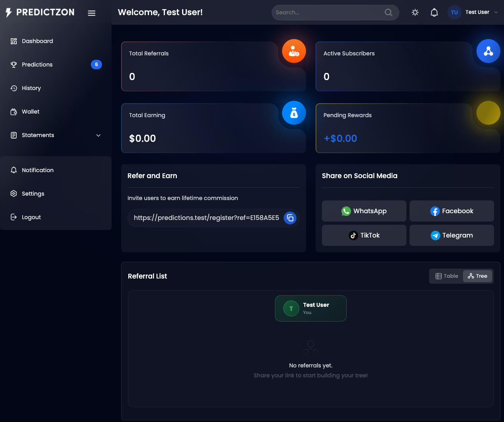The height and width of the screenshot is (422, 504).
Task: Expand the Statements submenu chevron
Action: 98,135
